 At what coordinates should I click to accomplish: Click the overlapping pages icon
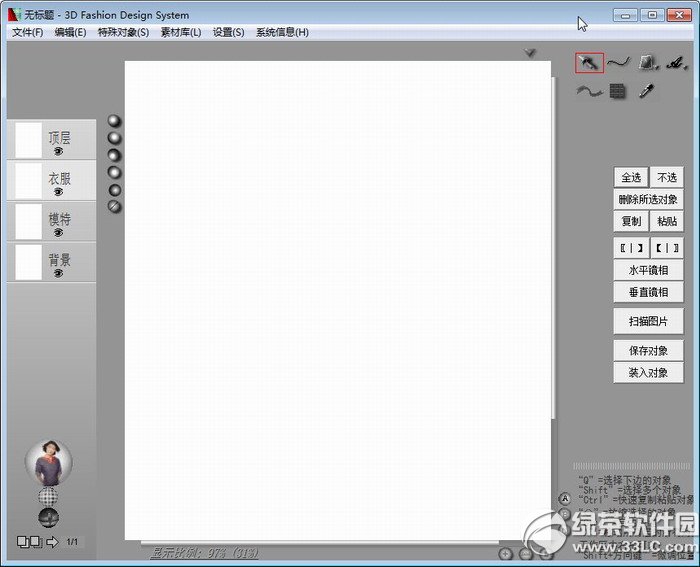[x=23, y=542]
